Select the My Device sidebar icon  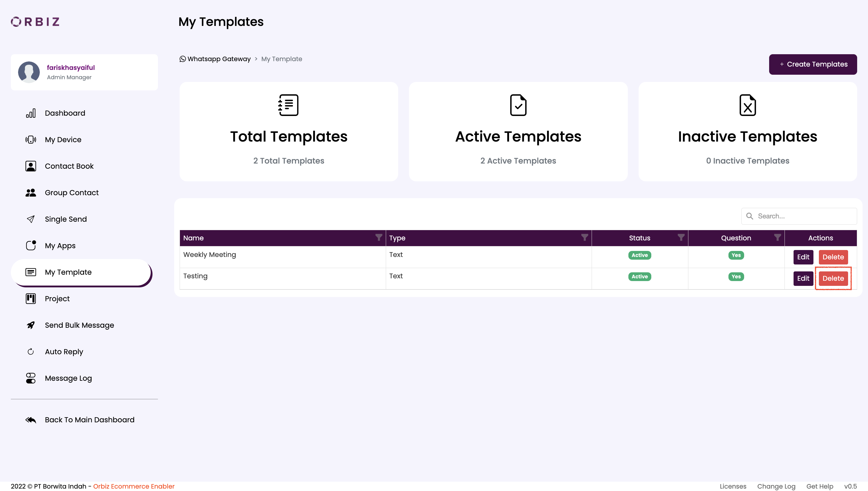[x=31, y=139]
